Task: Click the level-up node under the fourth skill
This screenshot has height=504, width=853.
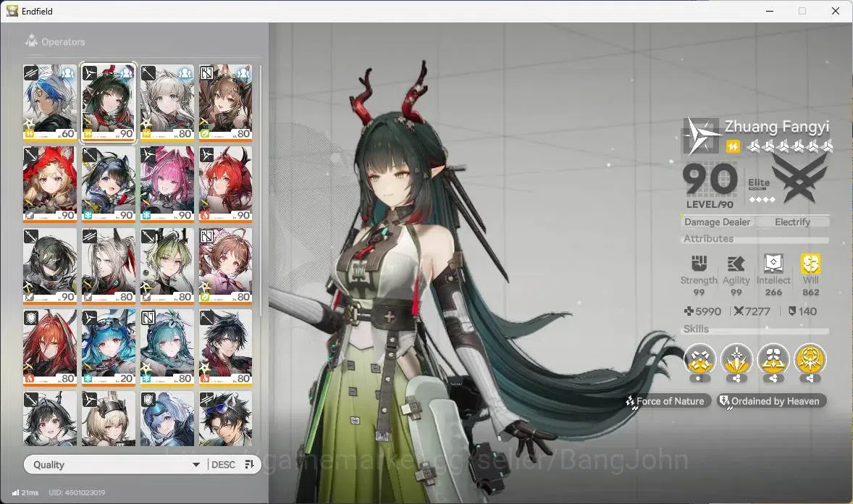Action: tap(810, 378)
